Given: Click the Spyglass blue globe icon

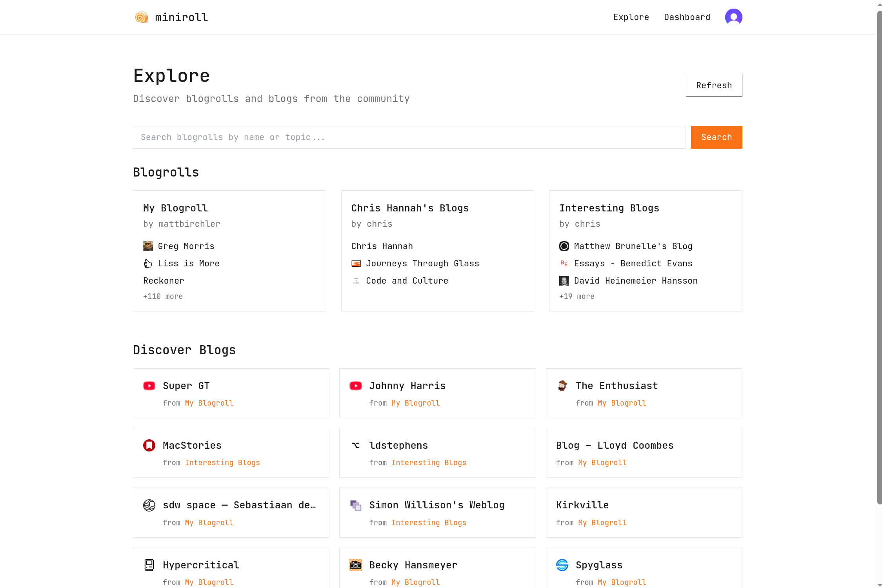Looking at the screenshot, I should pos(562,565).
